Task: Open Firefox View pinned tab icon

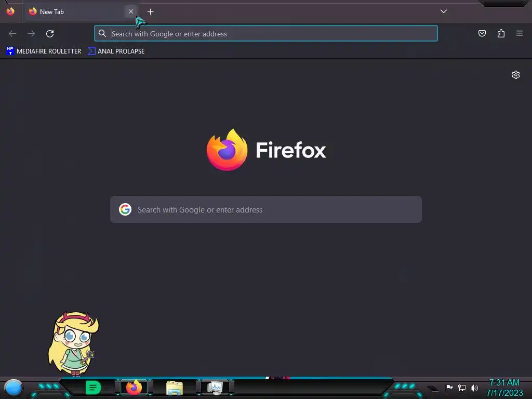Action: [x=10, y=11]
